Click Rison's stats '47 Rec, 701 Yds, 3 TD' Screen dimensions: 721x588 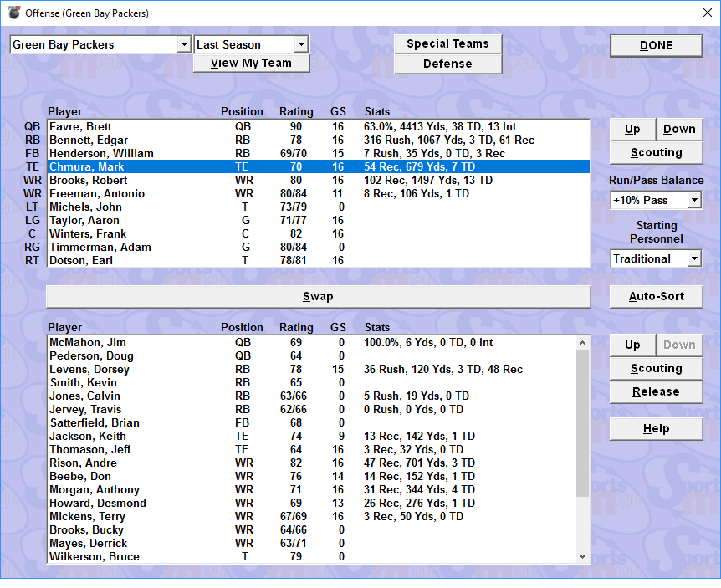(419, 463)
